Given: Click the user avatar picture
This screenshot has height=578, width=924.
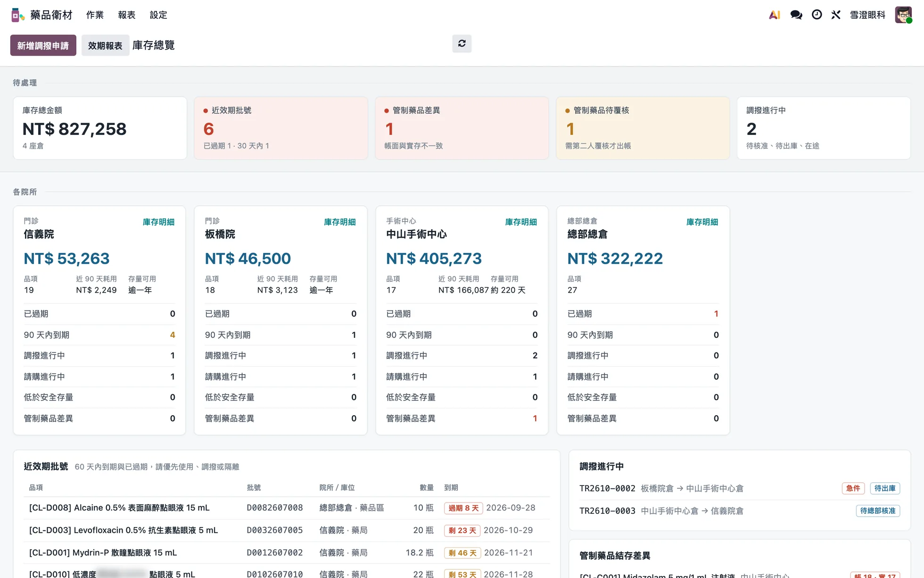Looking at the screenshot, I should [904, 15].
